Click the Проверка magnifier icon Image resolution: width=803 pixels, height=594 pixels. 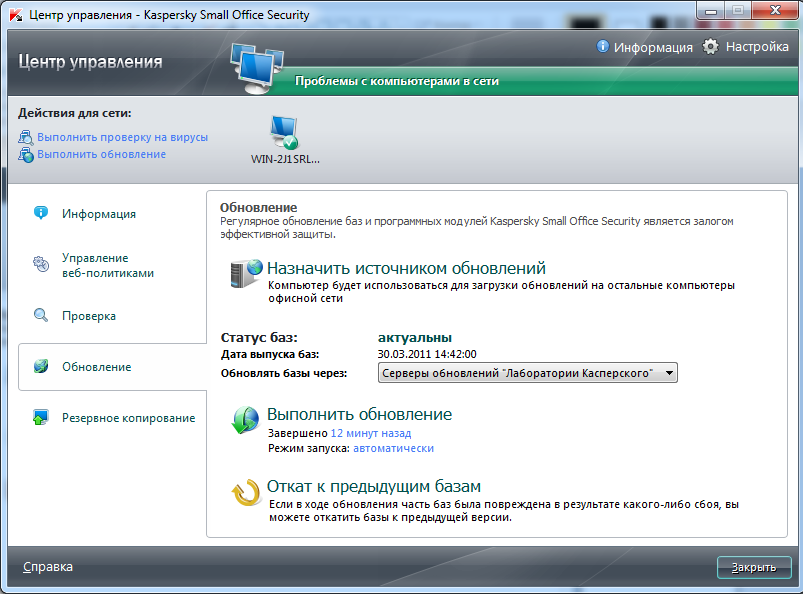coord(41,315)
